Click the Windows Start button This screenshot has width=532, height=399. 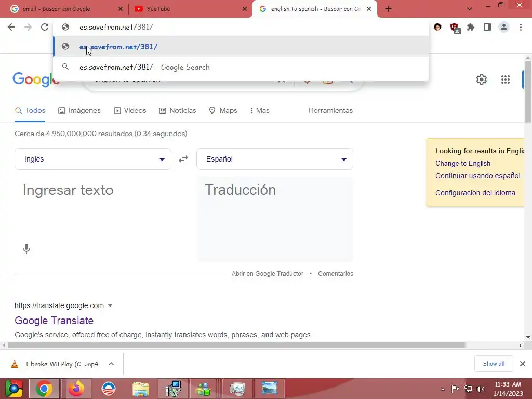click(x=14, y=389)
